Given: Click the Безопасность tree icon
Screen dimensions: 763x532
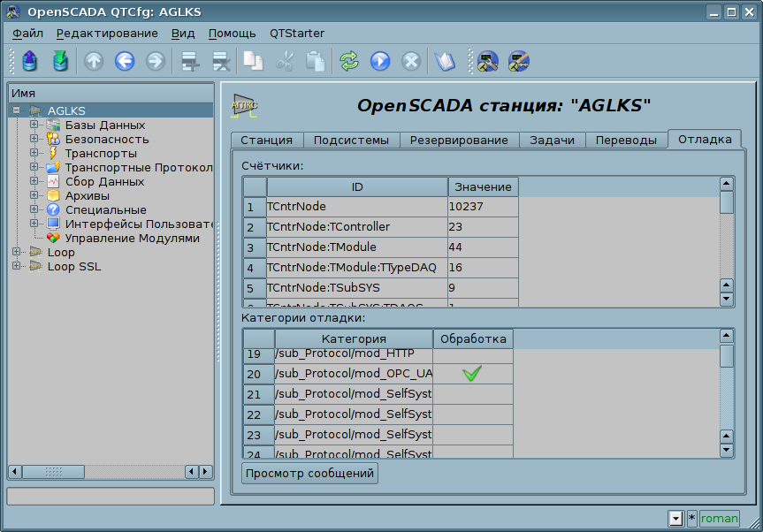Looking at the screenshot, I should pyautogui.click(x=53, y=139).
